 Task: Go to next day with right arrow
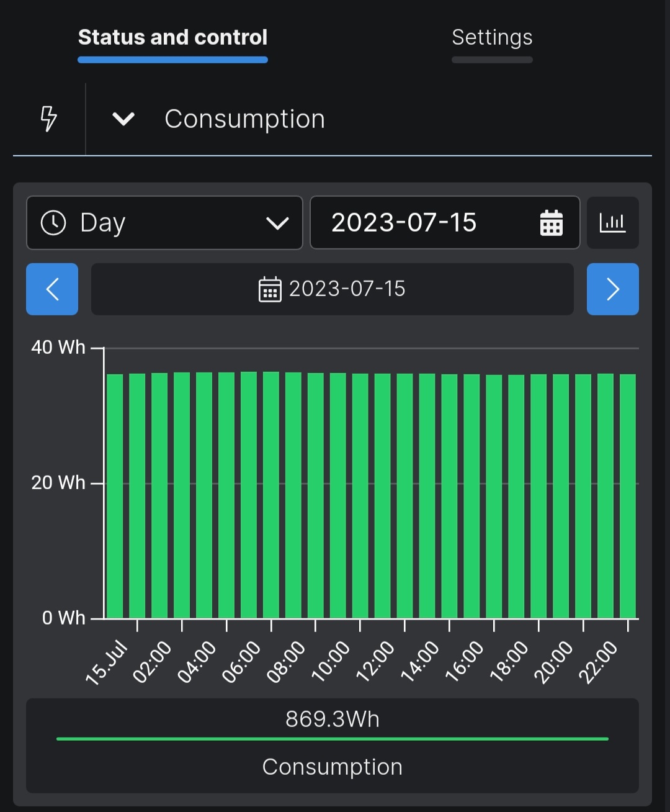[612, 289]
